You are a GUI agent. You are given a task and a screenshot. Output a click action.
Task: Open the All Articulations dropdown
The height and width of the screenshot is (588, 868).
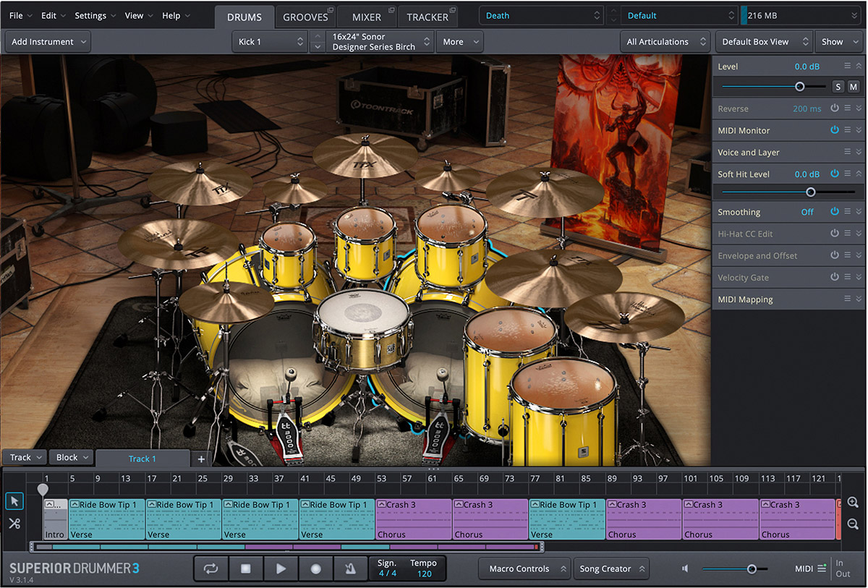click(665, 42)
